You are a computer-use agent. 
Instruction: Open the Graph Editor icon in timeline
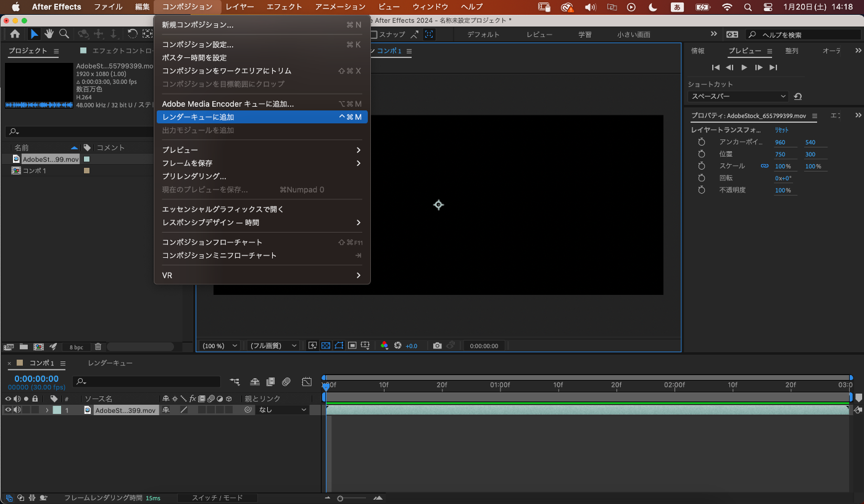click(x=307, y=382)
